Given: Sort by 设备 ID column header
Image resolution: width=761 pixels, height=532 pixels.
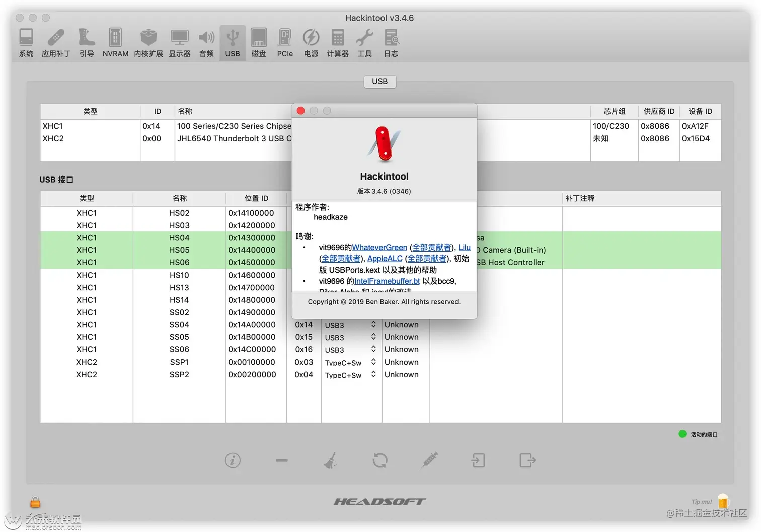Looking at the screenshot, I should (x=700, y=111).
